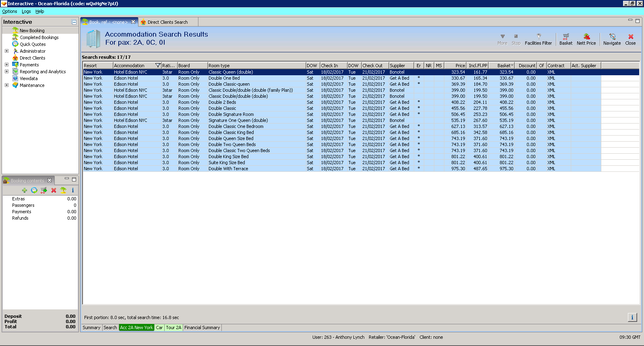Viewport: 644px width, 346px height.
Task: Expand the Administrator tree node
Action: tap(6, 51)
